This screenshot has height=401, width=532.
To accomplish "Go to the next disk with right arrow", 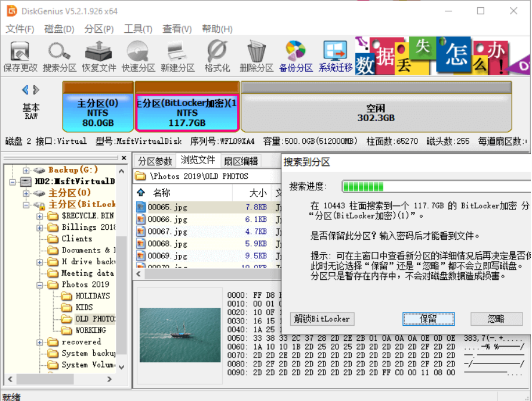I will coord(36,90).
